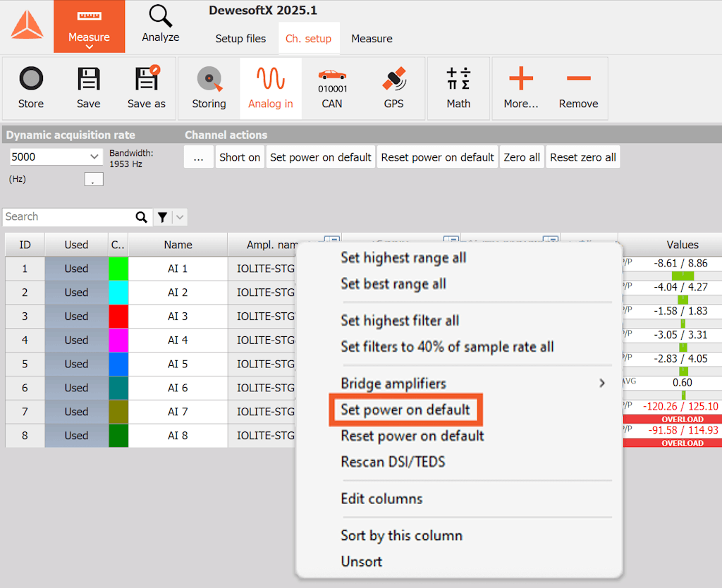Expand the Bridge amplifiers submenu arrow
The width and height of the screenshot is (722, 588).
[x=602, y=383]
